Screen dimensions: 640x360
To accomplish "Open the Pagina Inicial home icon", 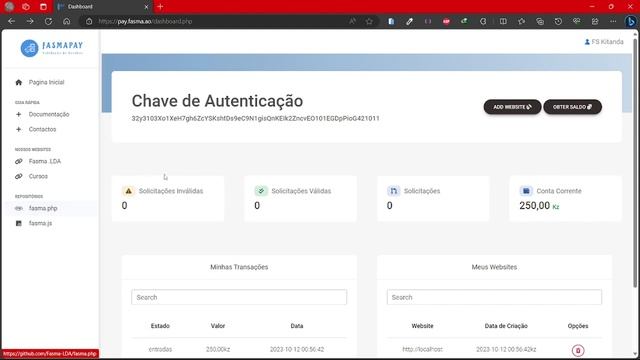I will (x=18, y=82).
